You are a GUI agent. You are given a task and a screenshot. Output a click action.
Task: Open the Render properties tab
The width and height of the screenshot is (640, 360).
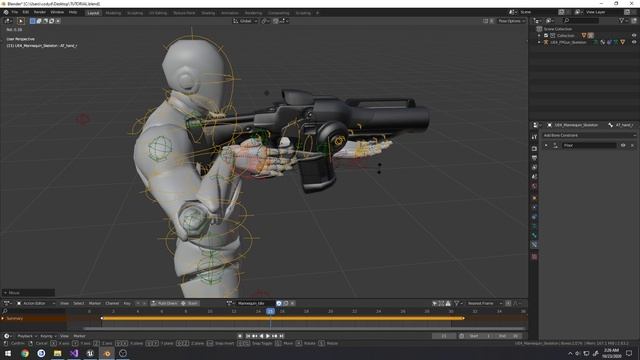(x=534, y=149)
